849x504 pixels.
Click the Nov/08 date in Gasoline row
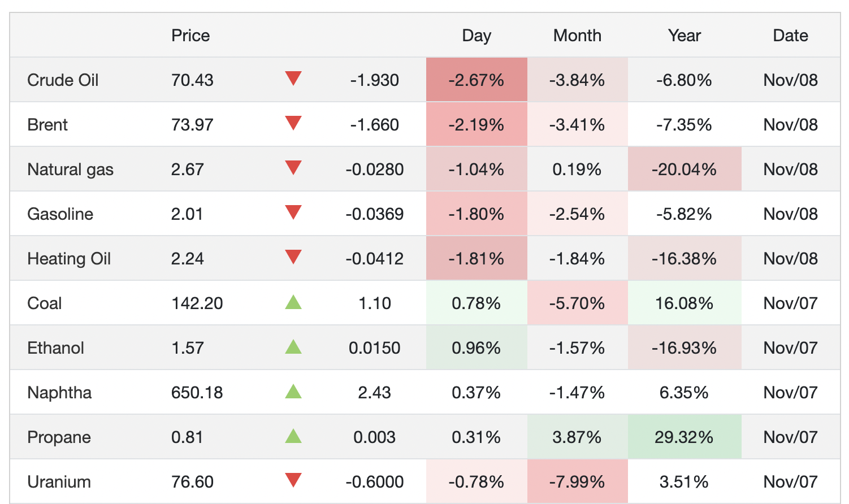tap(790, 214)
